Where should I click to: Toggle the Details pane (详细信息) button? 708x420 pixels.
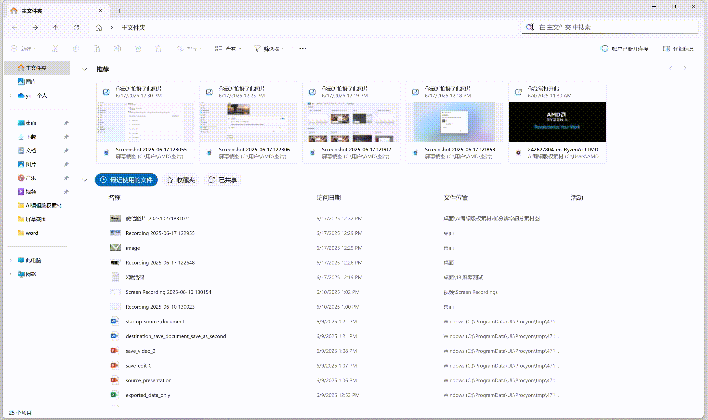[676, 48]
